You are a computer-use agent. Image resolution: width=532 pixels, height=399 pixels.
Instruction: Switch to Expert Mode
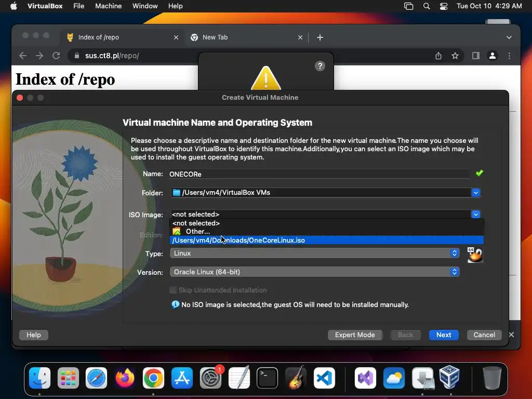(x=355, y=335)
